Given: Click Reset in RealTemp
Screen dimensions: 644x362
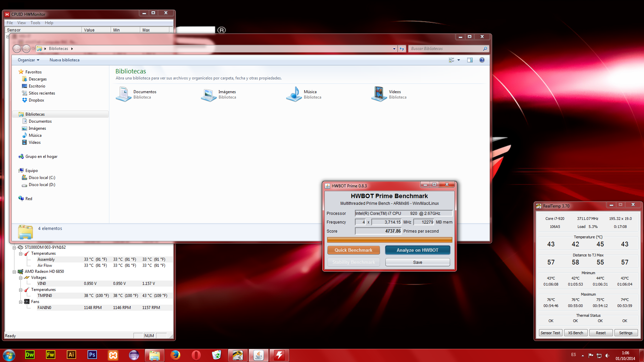Looking at the screenshot, I should [601, 333].
